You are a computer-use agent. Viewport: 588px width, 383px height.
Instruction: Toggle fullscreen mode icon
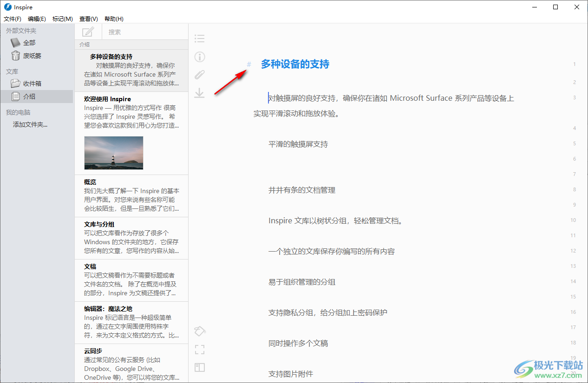tap(199, 350)
